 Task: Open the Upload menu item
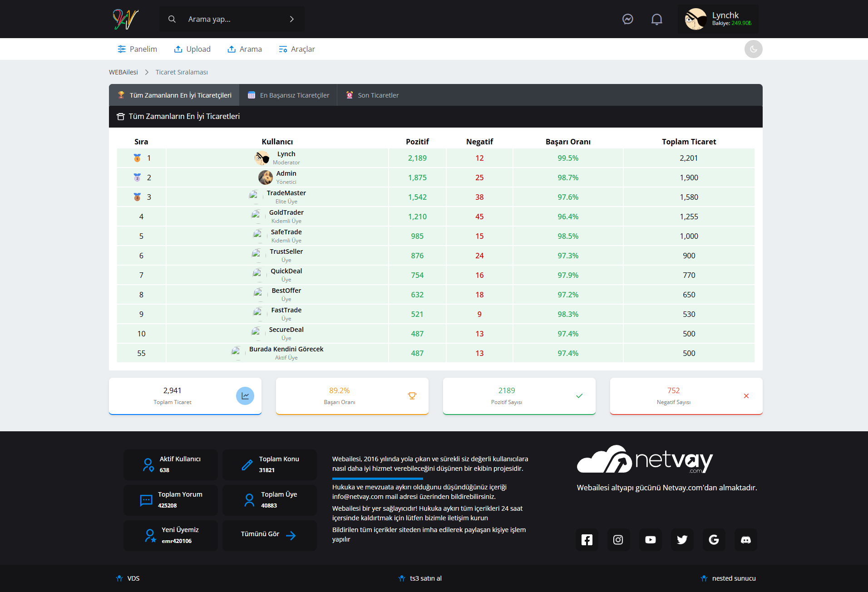pyautogui.click(x=192, y=49)
